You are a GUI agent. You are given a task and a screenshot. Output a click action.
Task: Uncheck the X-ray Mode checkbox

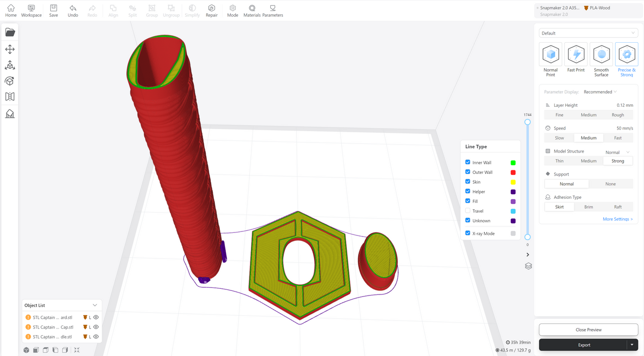(x=468, y=233)
